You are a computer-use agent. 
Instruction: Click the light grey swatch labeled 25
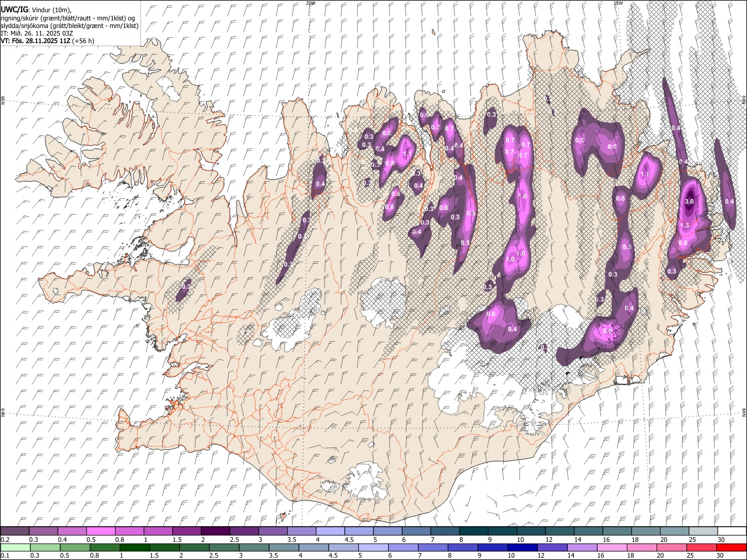click(x=703, y=531)
